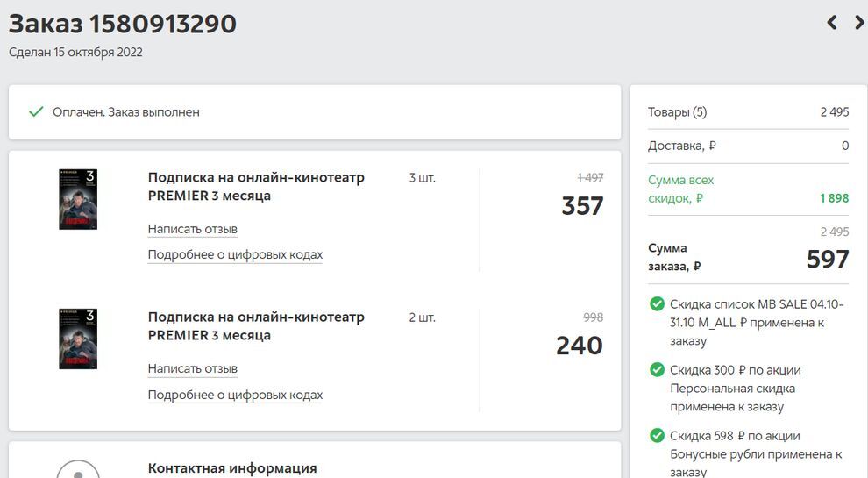This screenshot has width=868, height=478.
Task: Click discount total 1 898
Action: click(x=834, y=198)
